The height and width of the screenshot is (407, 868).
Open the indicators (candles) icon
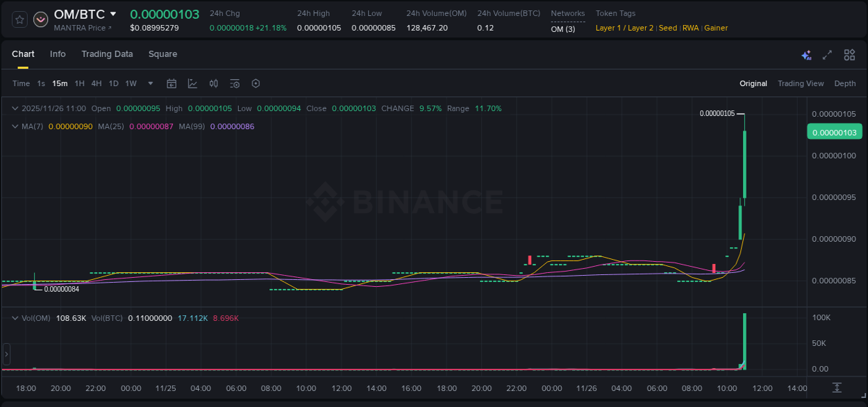coord(214,83)
